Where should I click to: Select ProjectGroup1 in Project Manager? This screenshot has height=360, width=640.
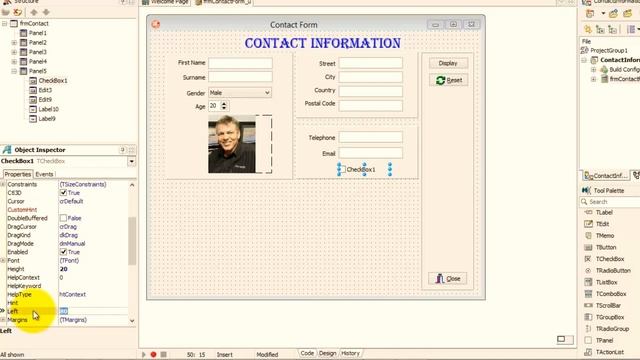tap(609, 50)
